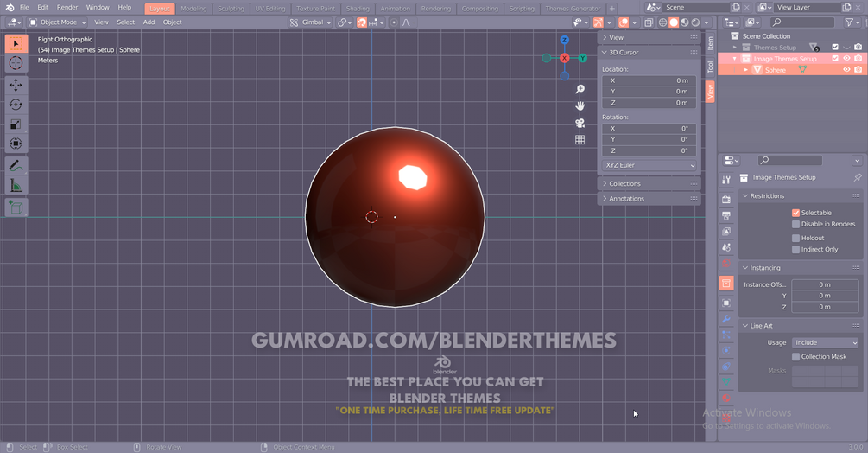Hide Image Themes Setup with eye icon
The image size is (868, 453).
coord(846,58)
